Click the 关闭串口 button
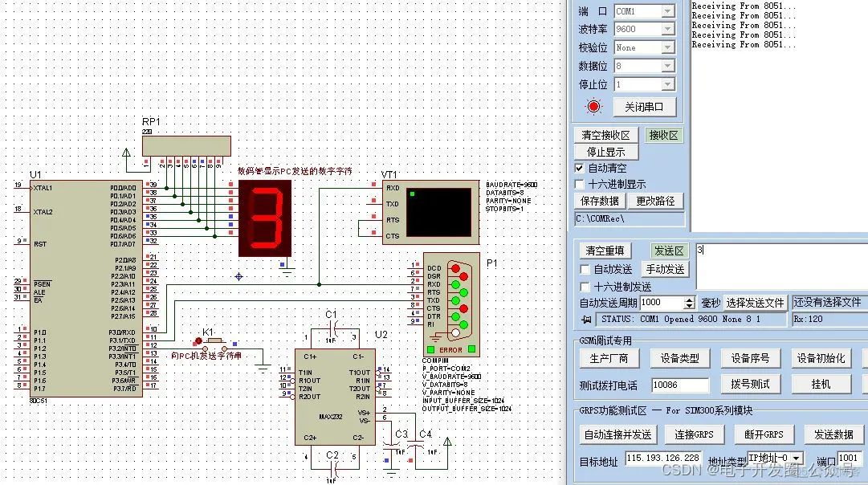The width and height of the screenshot is (868, 485). [644, 107]
